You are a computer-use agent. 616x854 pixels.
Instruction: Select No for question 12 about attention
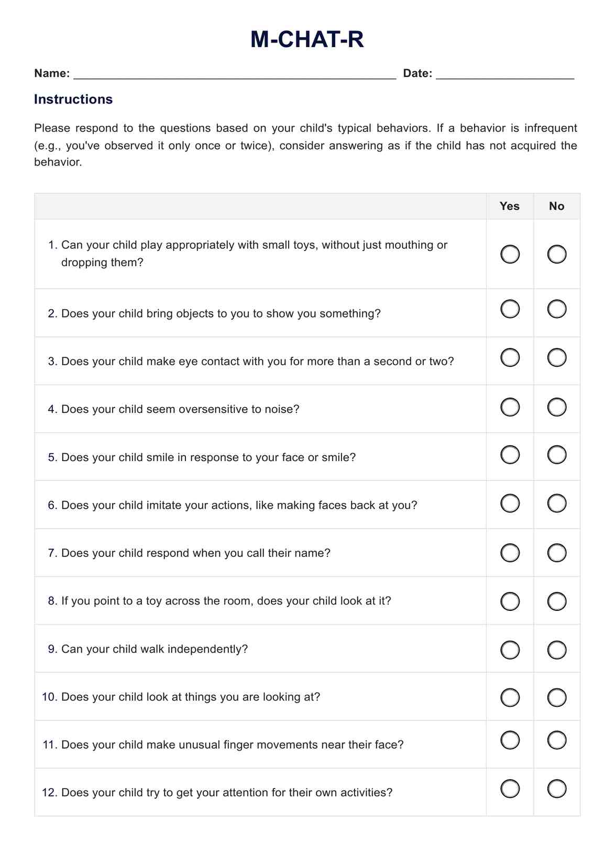556,789
